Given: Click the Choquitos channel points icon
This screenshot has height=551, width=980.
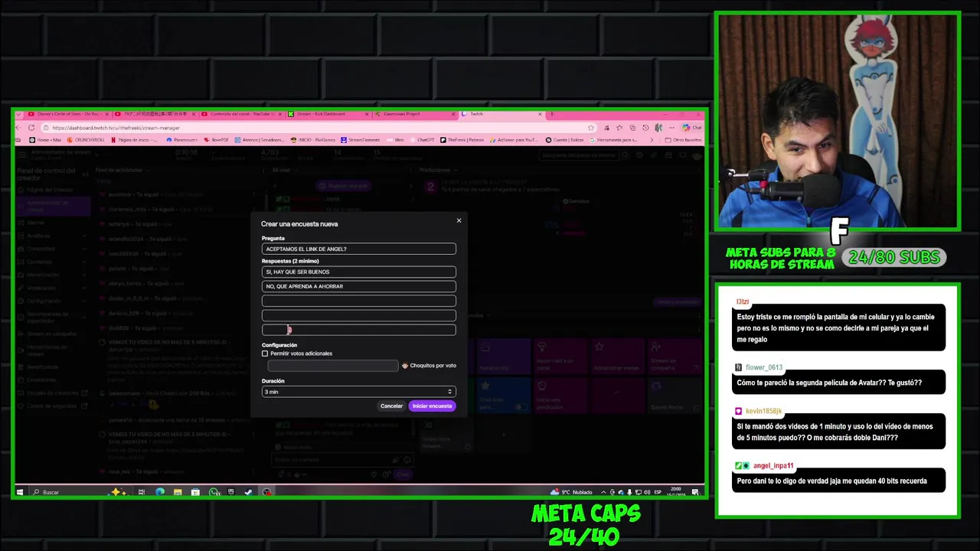Looking at the screenshot, I should tap(405, 366).
